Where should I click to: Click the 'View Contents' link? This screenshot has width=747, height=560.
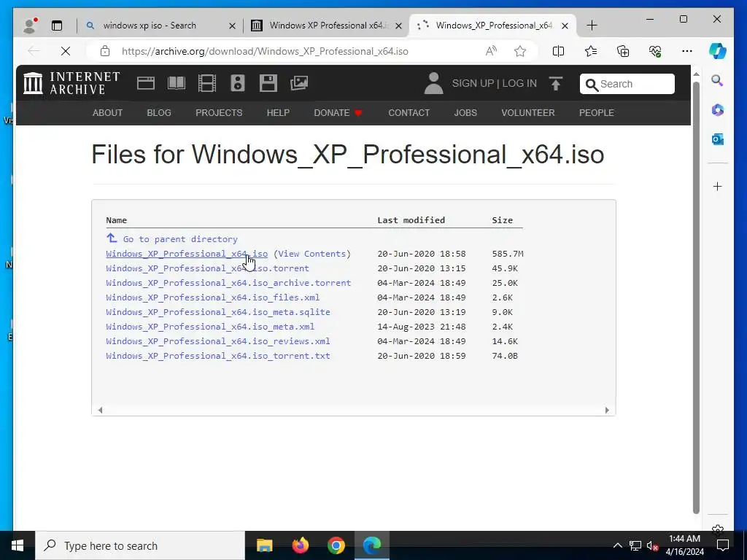311,254
